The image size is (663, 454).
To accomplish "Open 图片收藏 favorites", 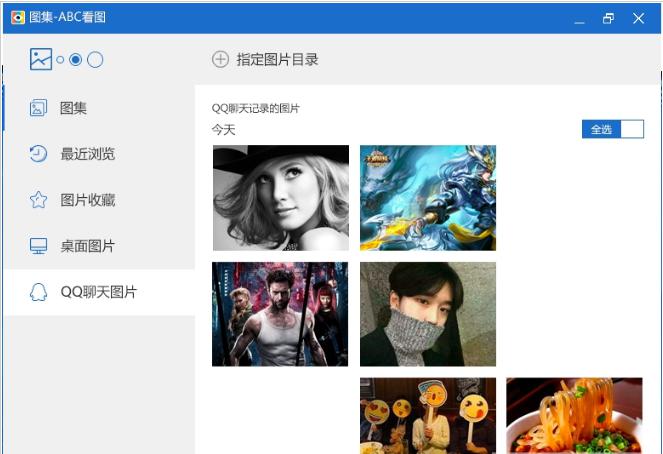I will pyautogui.click(x=99, y=200).
